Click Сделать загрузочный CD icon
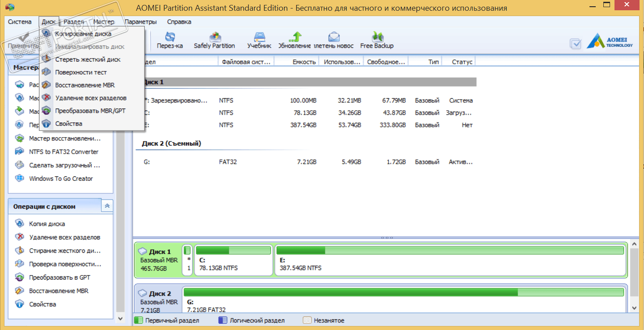644x330 pixels. click(x=20, y=165)
